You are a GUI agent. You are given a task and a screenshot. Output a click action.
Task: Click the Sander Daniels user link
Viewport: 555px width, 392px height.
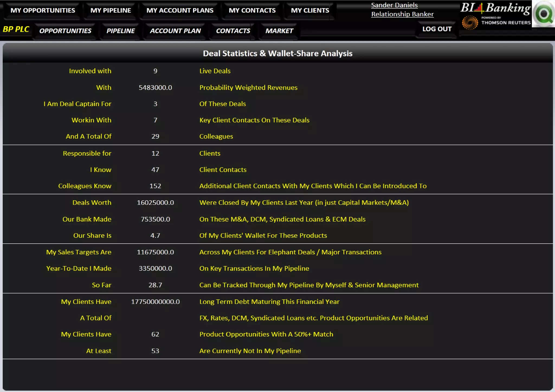click(394, 5)
